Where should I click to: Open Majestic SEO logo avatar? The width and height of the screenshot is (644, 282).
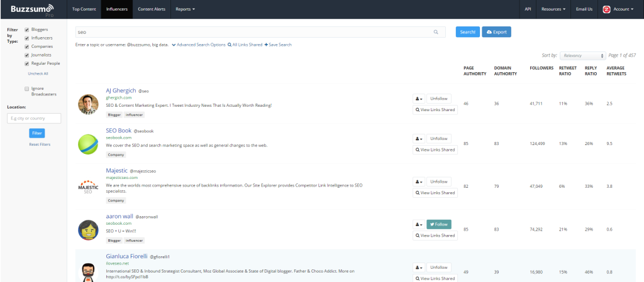(x=88, y=187)
